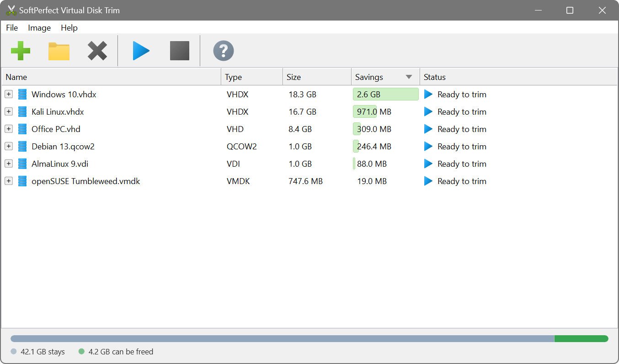Click the blue Start trim toolbar icon
The width and height of the screenshot is (619, 364).
141,51
